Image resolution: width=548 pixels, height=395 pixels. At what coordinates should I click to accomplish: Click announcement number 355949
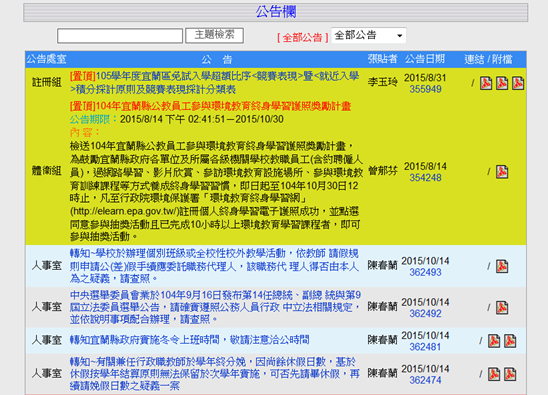pyautogui.click(x=425, y=89)
